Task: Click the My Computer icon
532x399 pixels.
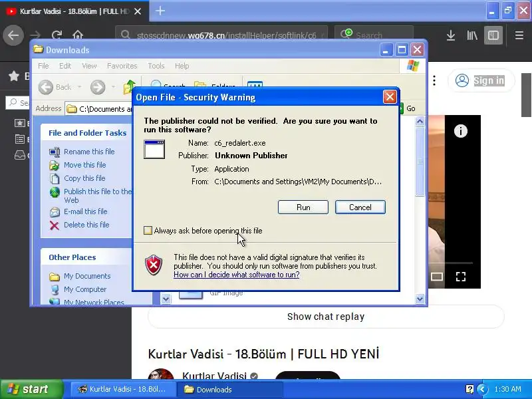Action: pos(55,289)
